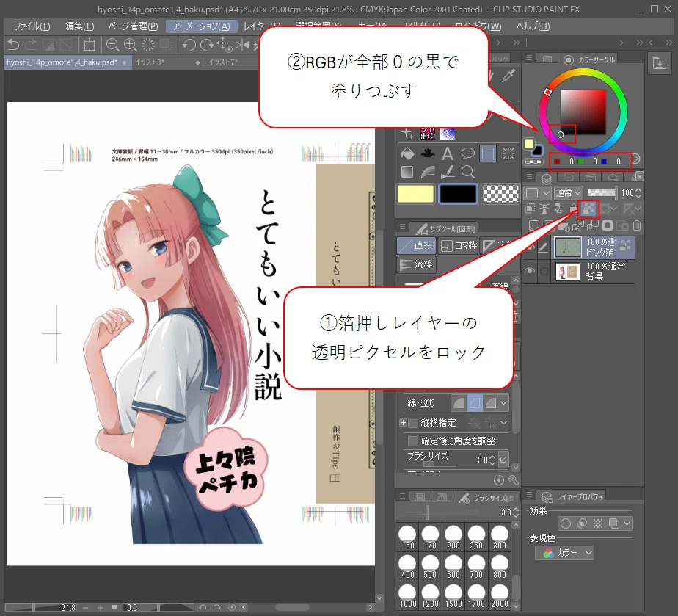The width and height of the screenshot is (678, 616).
Task: Toggle the Lock Layer padlock icon
Action: [574, 209]
